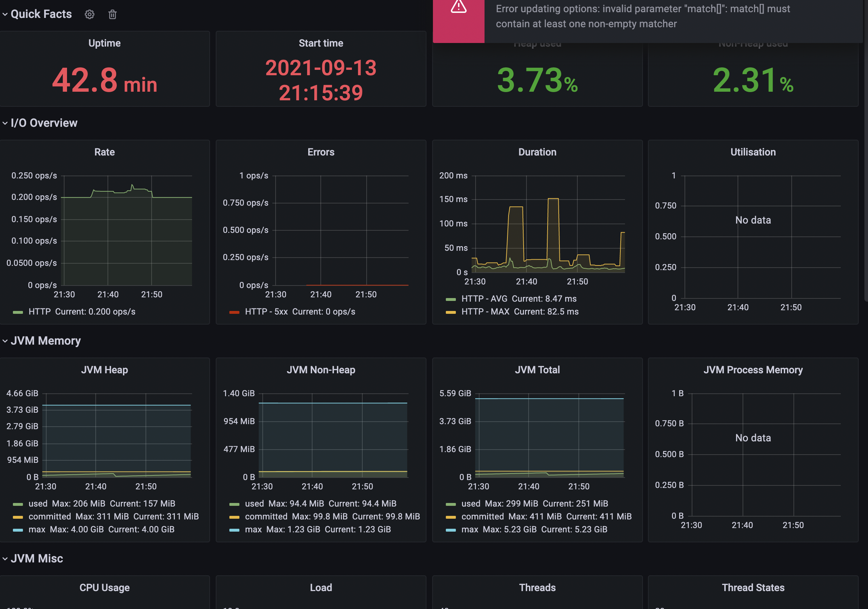Click the dashboard vertical scrollbar

pyautogui.click(x=865, y=151)
